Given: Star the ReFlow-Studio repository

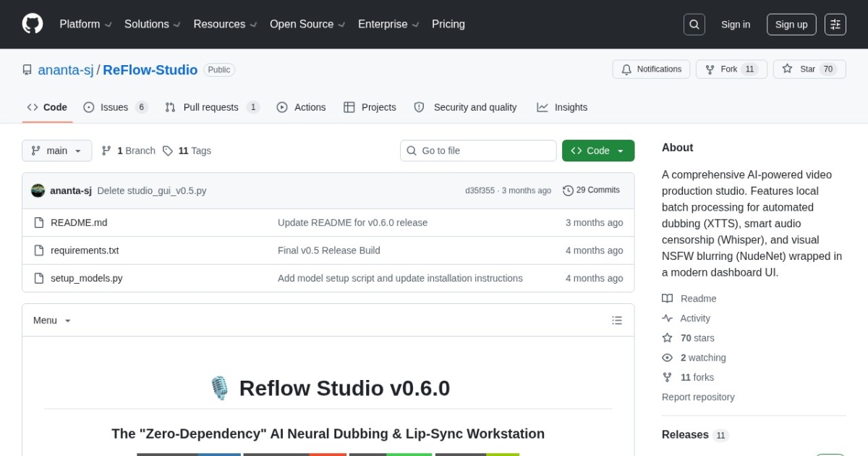Looking at the screenshot, I should 809,69.
